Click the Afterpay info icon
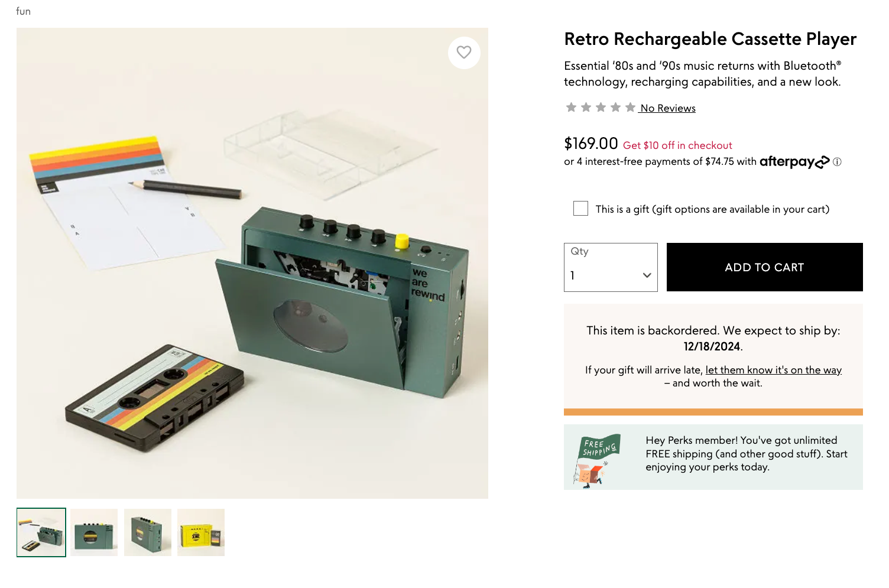This screenshot has height=588, width=889. 837,162
